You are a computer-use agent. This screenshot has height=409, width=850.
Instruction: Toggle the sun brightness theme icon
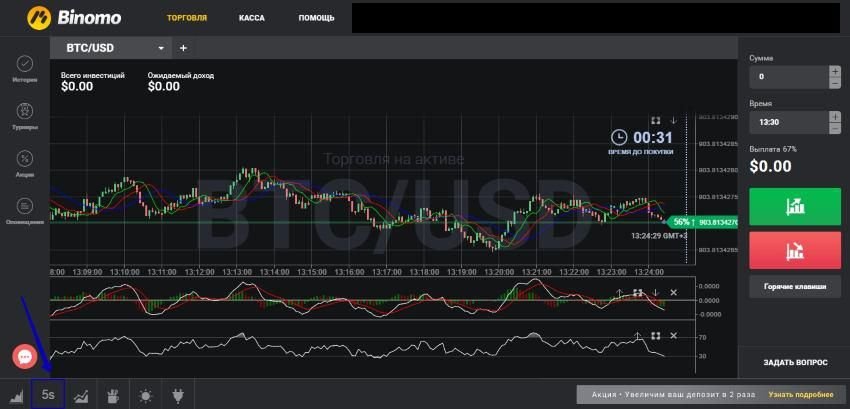pos(146,396)
